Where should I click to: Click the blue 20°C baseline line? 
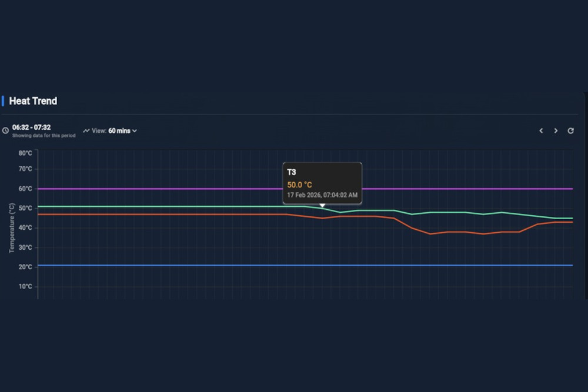pos(176,265)
